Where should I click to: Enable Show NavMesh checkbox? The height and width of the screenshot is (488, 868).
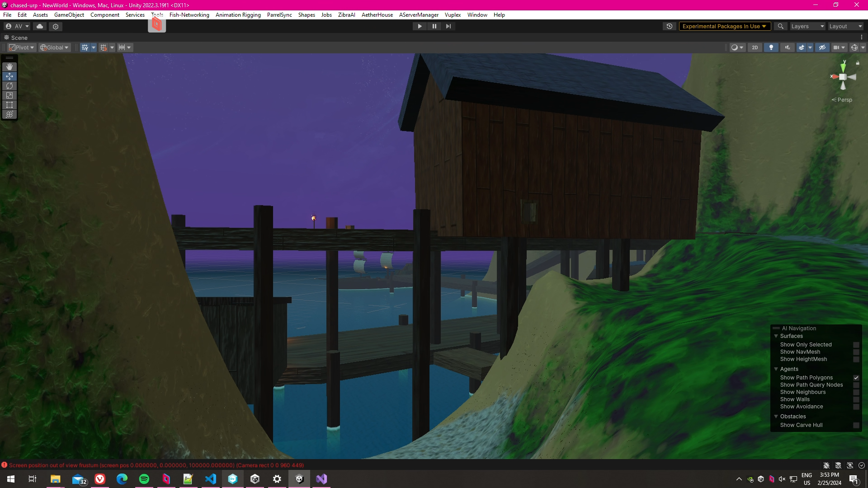click(856, 352)
